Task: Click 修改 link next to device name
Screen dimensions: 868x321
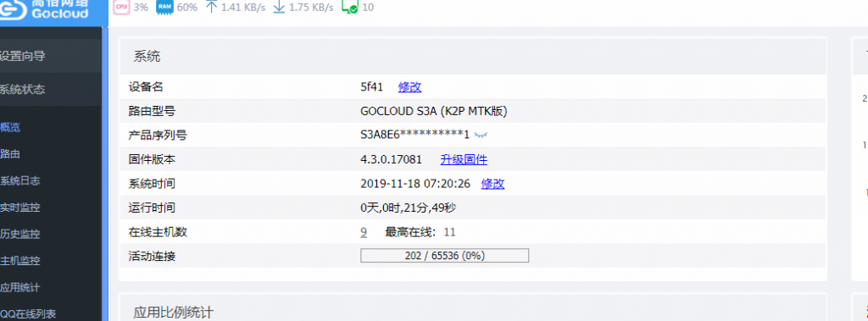Action: [x=409, y=87]
